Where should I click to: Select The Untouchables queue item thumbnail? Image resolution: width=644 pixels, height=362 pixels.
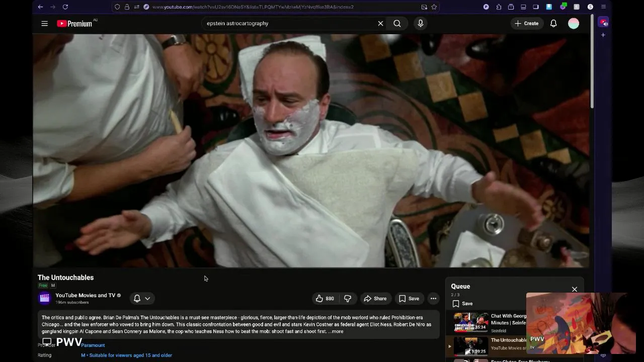471,346
